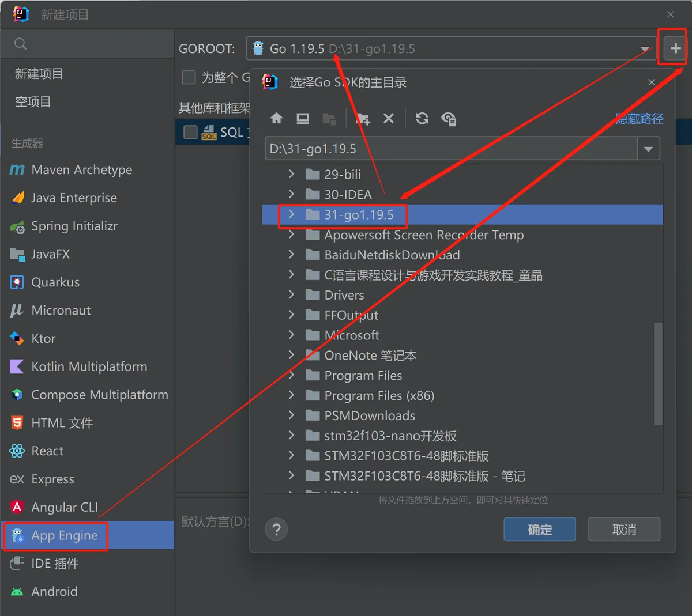Expand the BaiduNetdiskDownload folder
The image size is (692, 616).
291,254
